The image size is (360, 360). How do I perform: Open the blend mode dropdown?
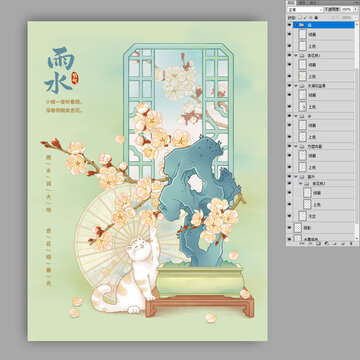(x=305, y=9)
